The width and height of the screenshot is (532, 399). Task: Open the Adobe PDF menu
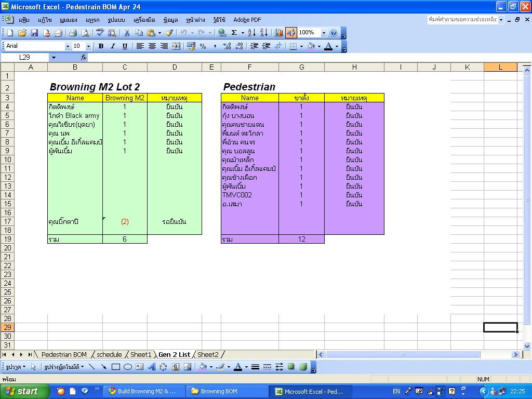click(x=247, y=20)
